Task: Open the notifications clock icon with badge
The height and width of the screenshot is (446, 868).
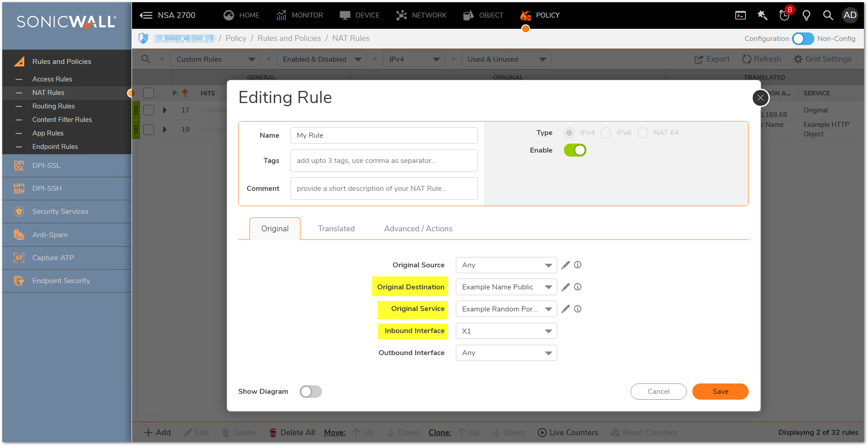Action: tap(784, 15)
